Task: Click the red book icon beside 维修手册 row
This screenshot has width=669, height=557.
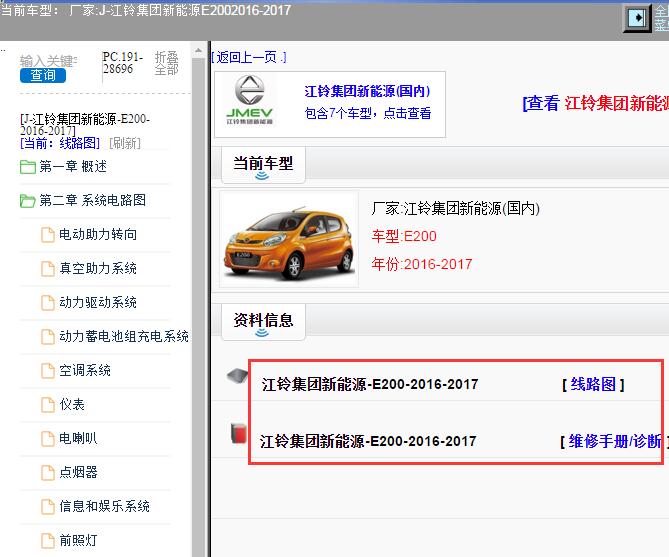Action: pos(239,433)
